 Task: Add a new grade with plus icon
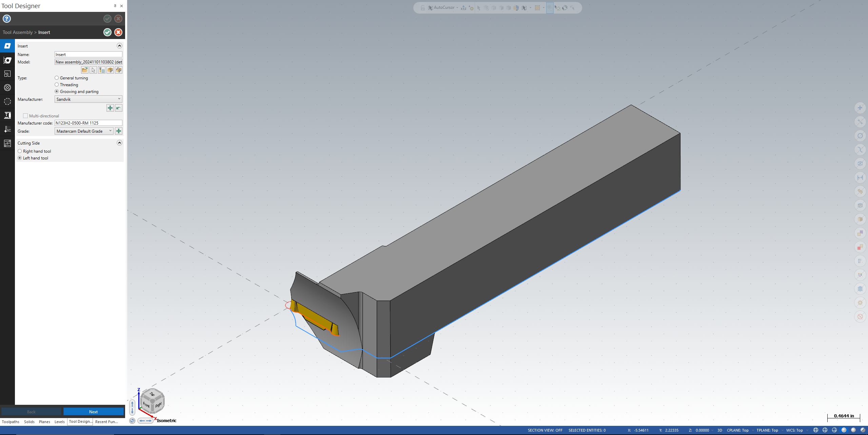(x=119, y=131)
